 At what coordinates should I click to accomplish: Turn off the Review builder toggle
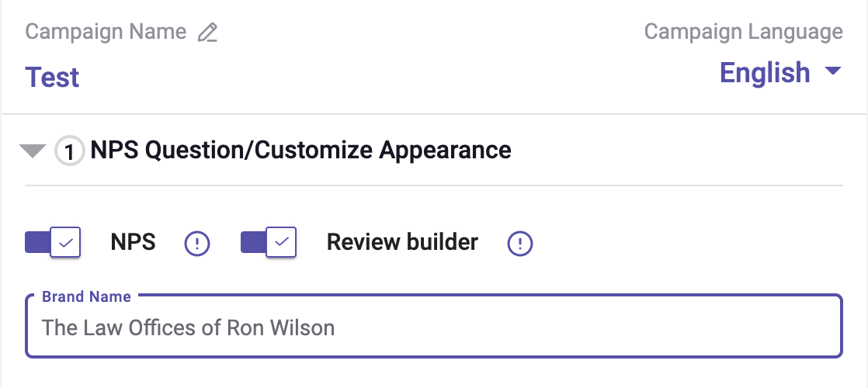(269, 243)
